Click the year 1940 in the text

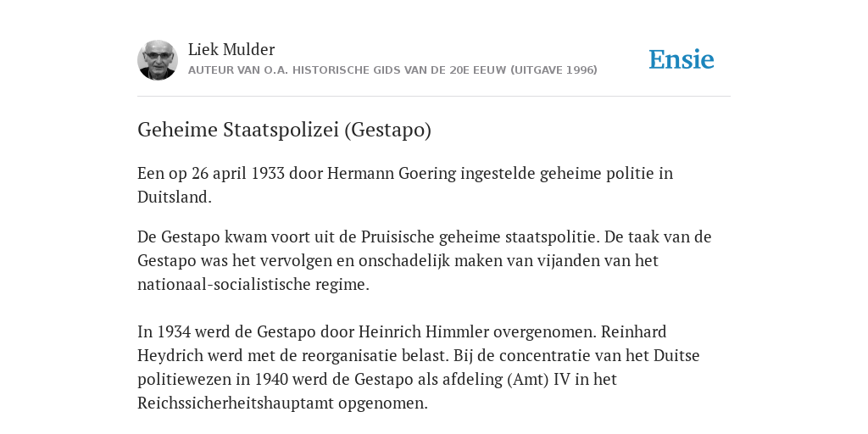point(270,379)
